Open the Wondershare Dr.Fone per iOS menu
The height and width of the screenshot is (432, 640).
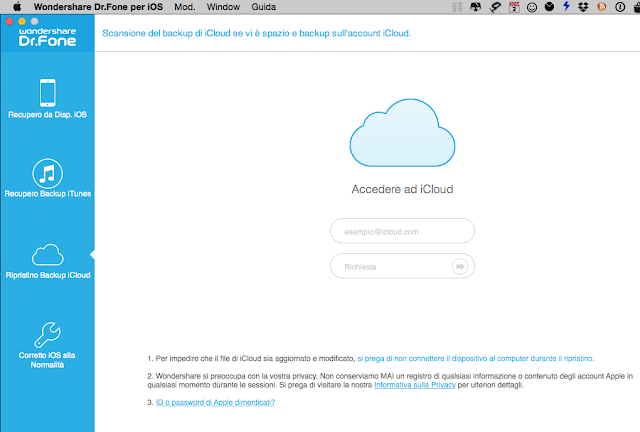tap(98, 7)
